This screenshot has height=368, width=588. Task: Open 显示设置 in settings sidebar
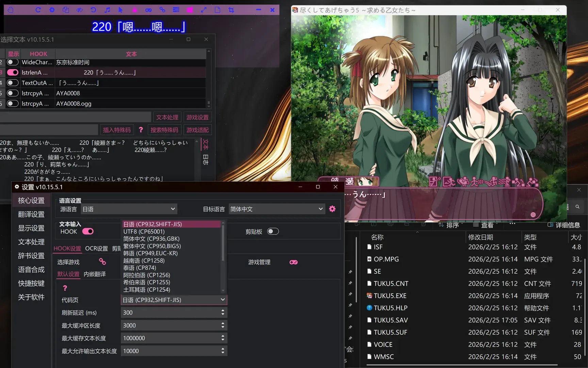tap(31, 228)
